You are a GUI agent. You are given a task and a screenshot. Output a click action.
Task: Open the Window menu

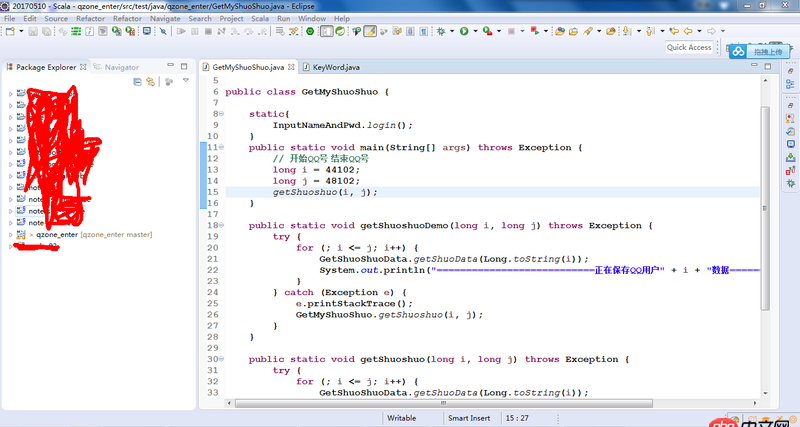[311, 18]
